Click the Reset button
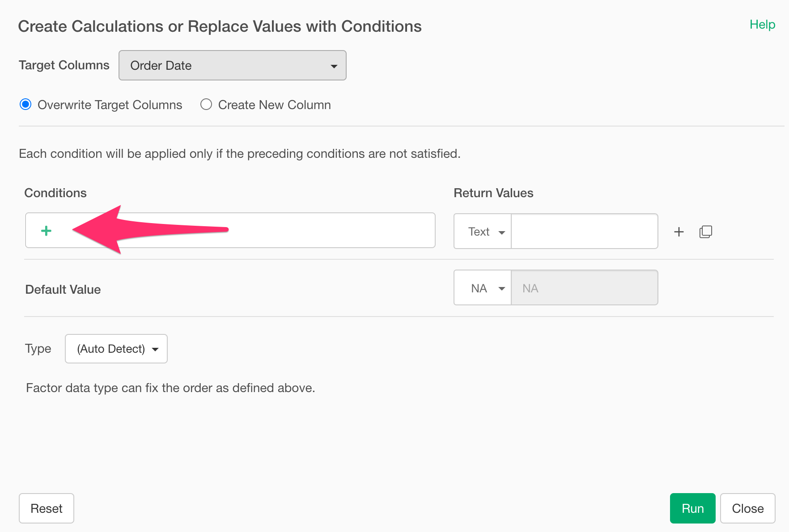Viewport: 789px width, 532px height. click(x=47, y=508)
